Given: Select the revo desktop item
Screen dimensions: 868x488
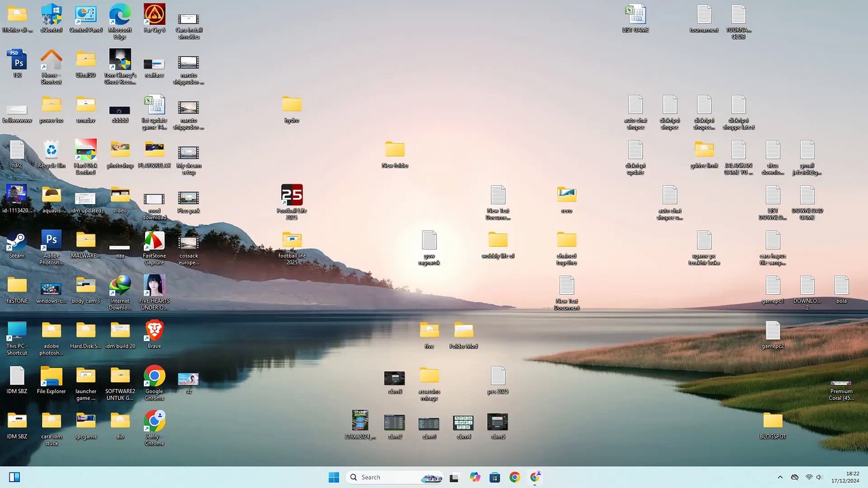Looking at the screenshot, I should (x=567, y=199).
